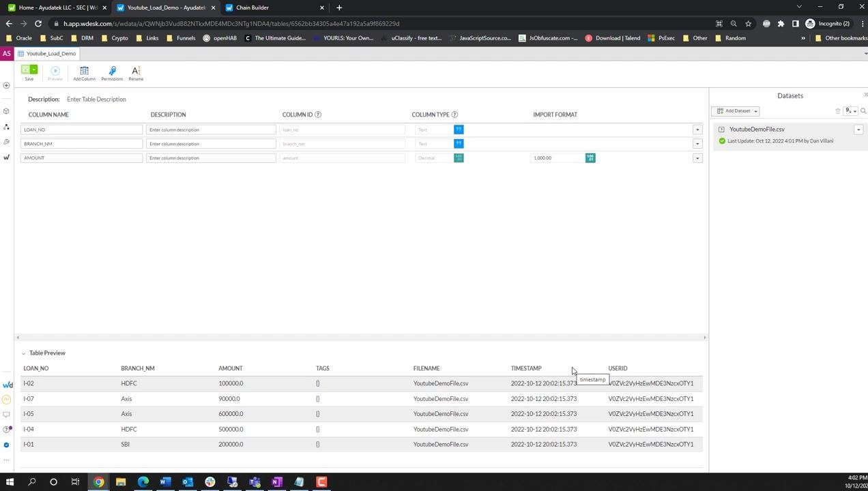This screenshot has width=868, height=491.
Task: Click the Incognito profile indicator
Action: [x=827, y=23]
